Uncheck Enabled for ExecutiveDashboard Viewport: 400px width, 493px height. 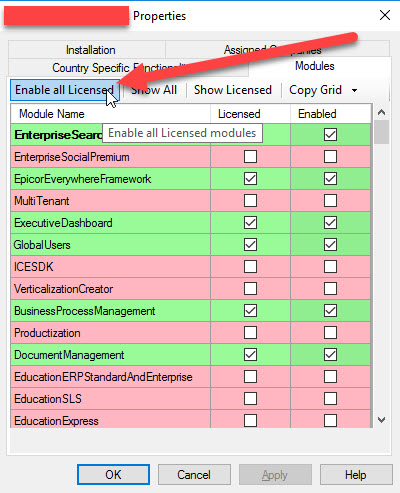point(330,222)
